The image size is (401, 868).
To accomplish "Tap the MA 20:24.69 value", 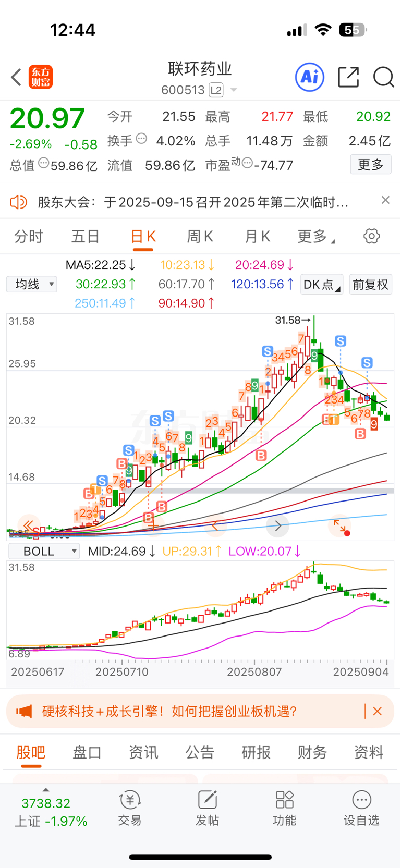I will [264, 265].
